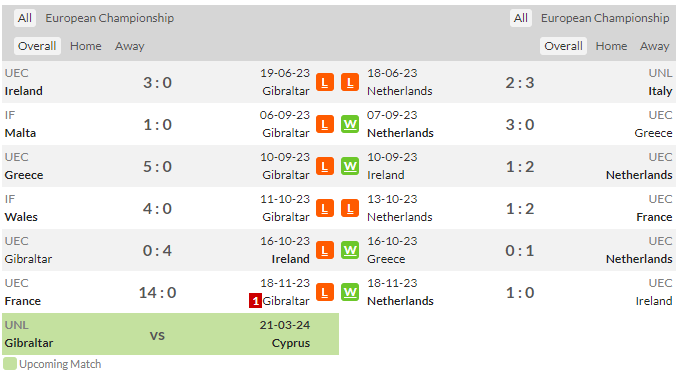Image resolution: width=678 pixels, height=391 pixels.
Task: Open the Netherlands 2:3 Italy score
Action: coord(520,83)
